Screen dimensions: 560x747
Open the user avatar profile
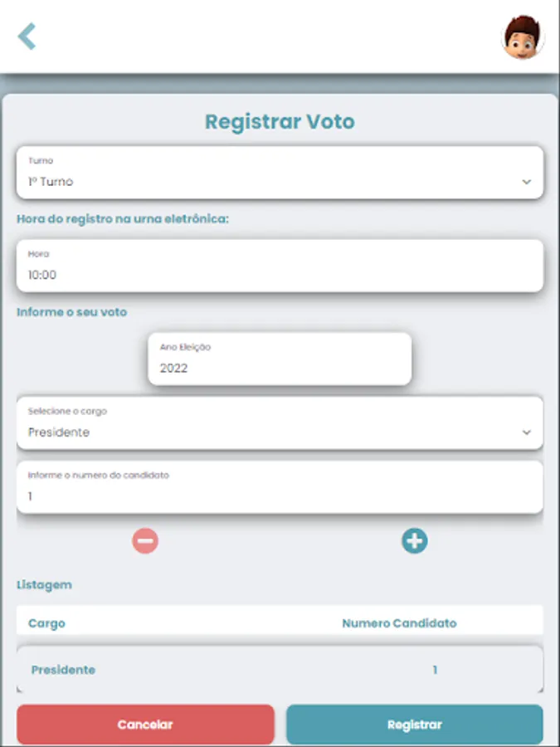pos(523,37)
